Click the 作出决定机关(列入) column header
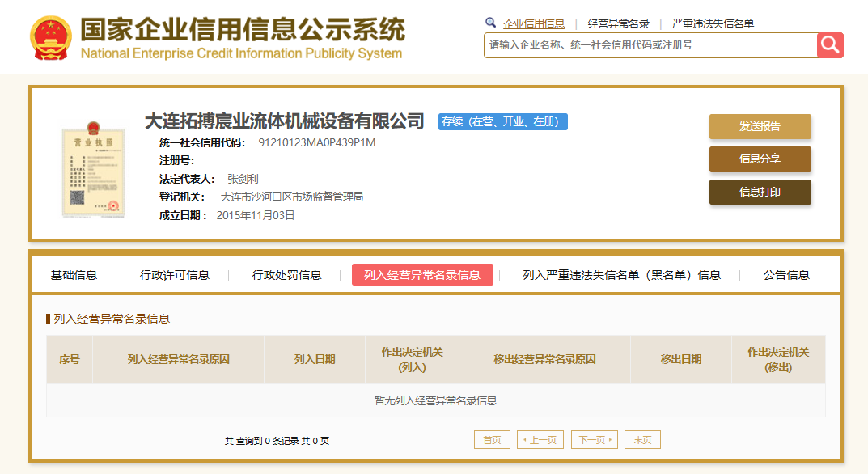The height and width of the screenshot is (474, 868). point(412,359)
